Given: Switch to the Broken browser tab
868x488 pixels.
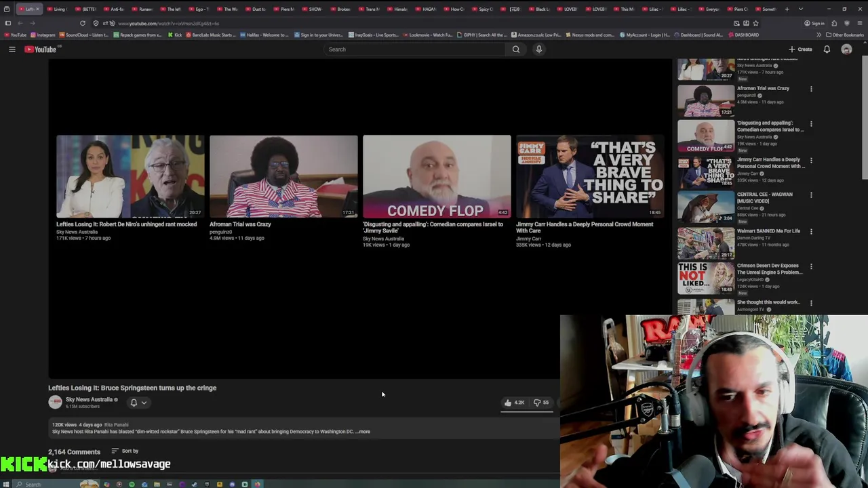Looking at the screenshot, I should point(340,9).
